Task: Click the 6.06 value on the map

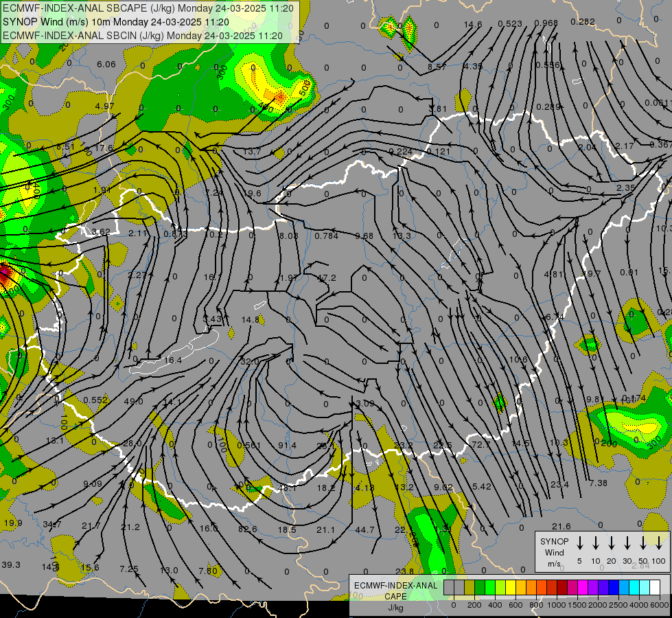Action: point(106,65)
